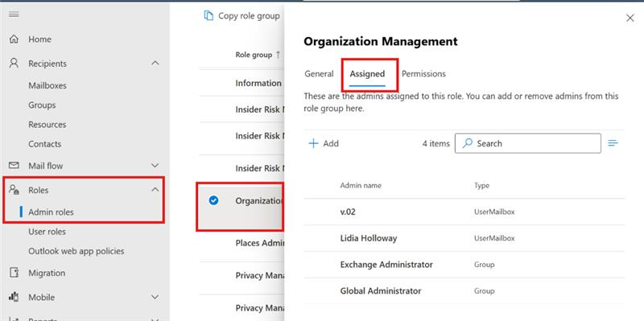The width and height of the screenshot is (644, 321).
Task: Open Mailboxes under Recipients
Action: coord(47,86)
